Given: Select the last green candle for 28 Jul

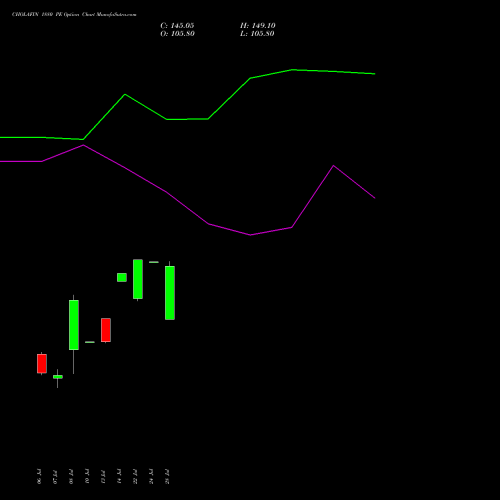Looking at the screenshot, I should (x=170, y=293).
